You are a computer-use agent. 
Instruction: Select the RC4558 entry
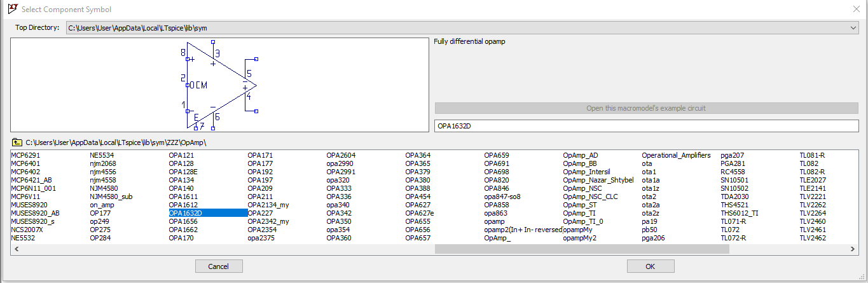coord(733,172)
